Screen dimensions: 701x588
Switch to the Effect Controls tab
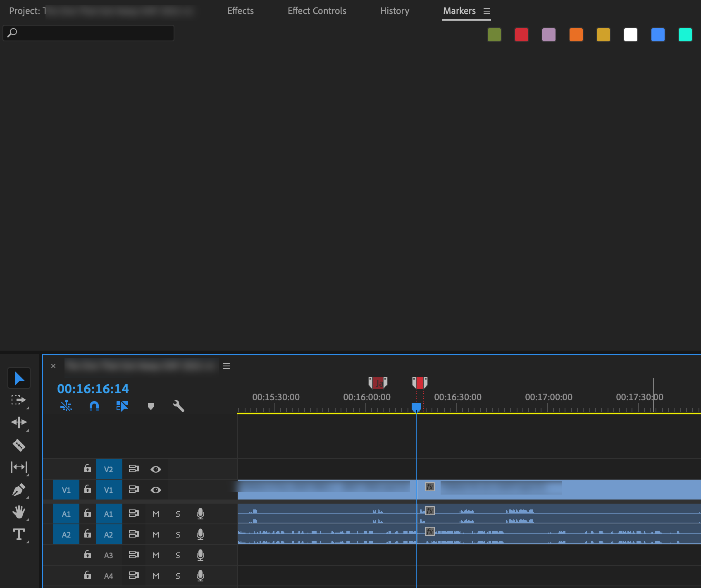[317, 11]
